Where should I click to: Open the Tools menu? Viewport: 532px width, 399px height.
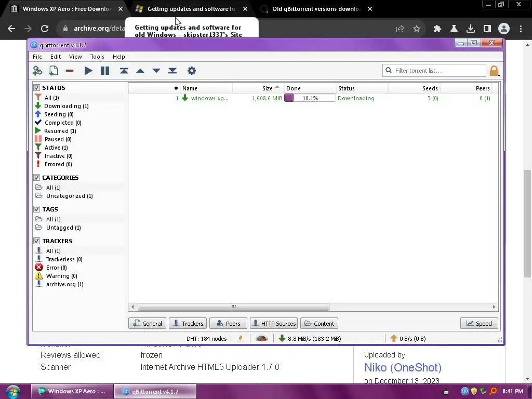[x=97, y=57]
